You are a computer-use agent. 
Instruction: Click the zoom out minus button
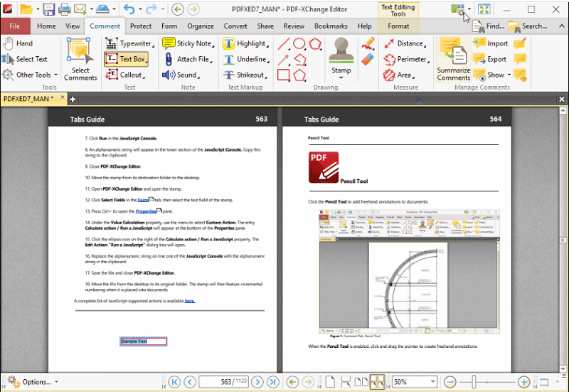pyautogui.click(x=450, y=382)
